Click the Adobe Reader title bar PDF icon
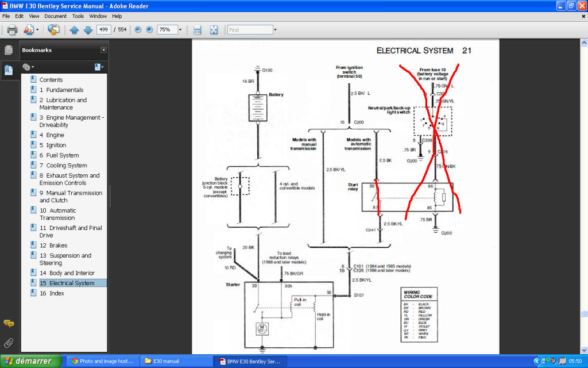Screen dimensions: 588x368 pyautogui.click(x=5, y=6)
